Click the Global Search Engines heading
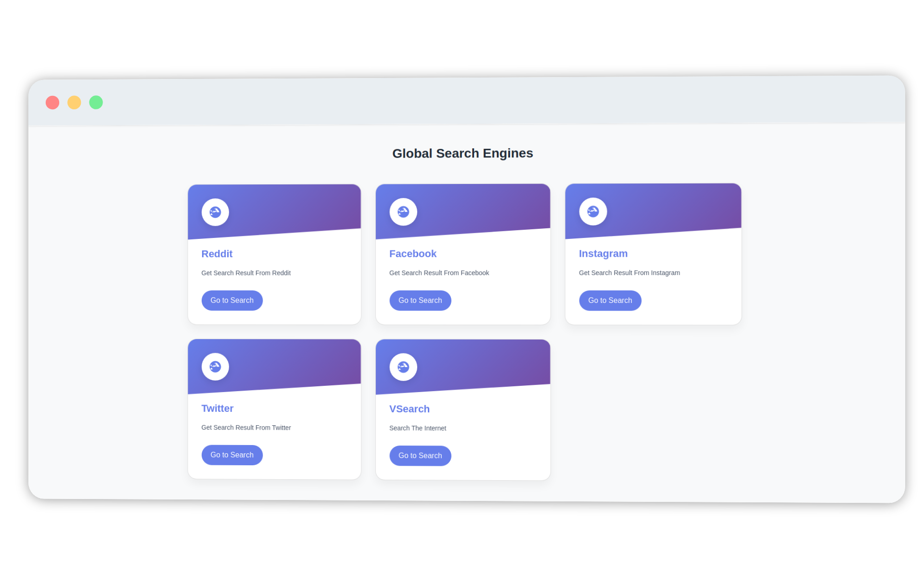Viewport: 924px width, 578px height. click(462, 153)
